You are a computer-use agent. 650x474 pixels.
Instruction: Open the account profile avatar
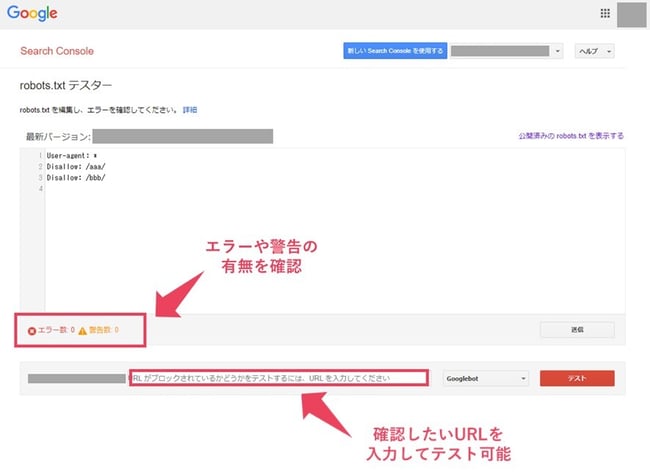coord(632,14)
